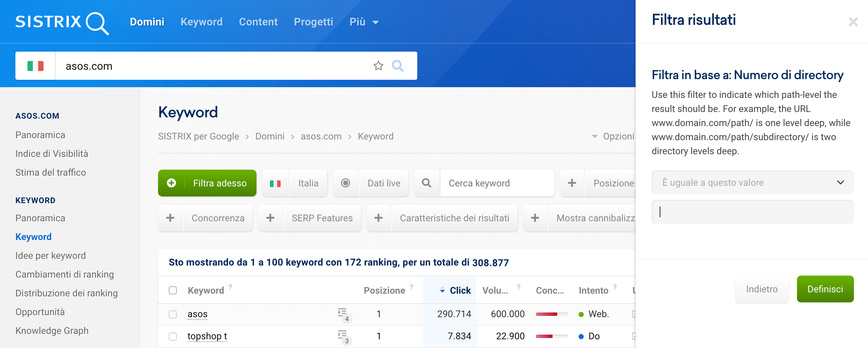Click the sort arrow icon on Click column
This screenshot has width=868, height=348.
[442, 290]
